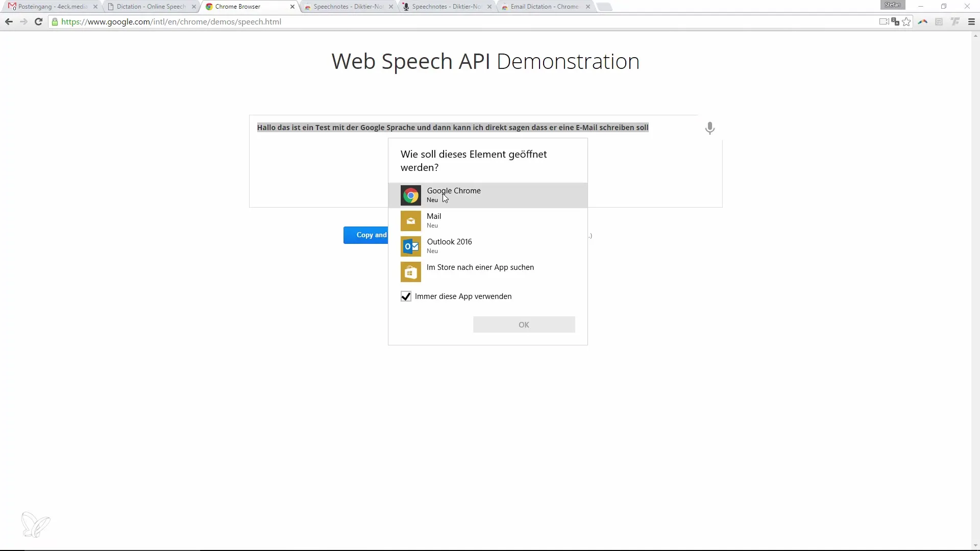The width and height of the screenshot is (980, 551).
Task: Click the green padlock security icon
Action: point(55,22)
